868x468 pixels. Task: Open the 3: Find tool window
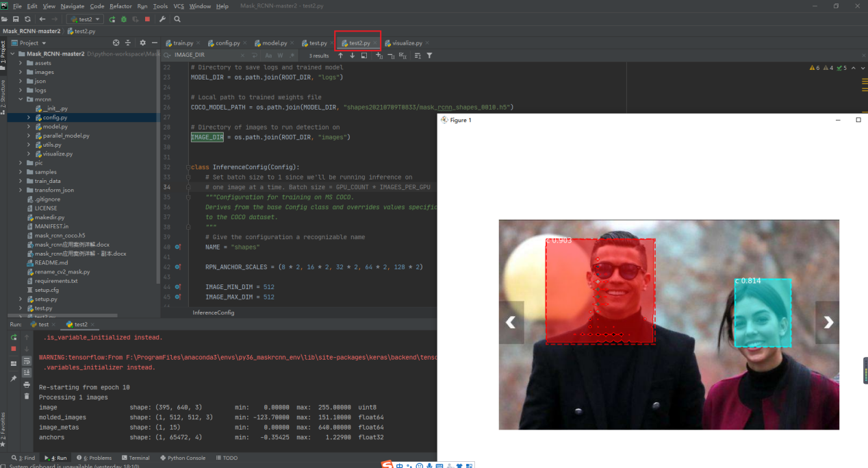tap(23, 458)
